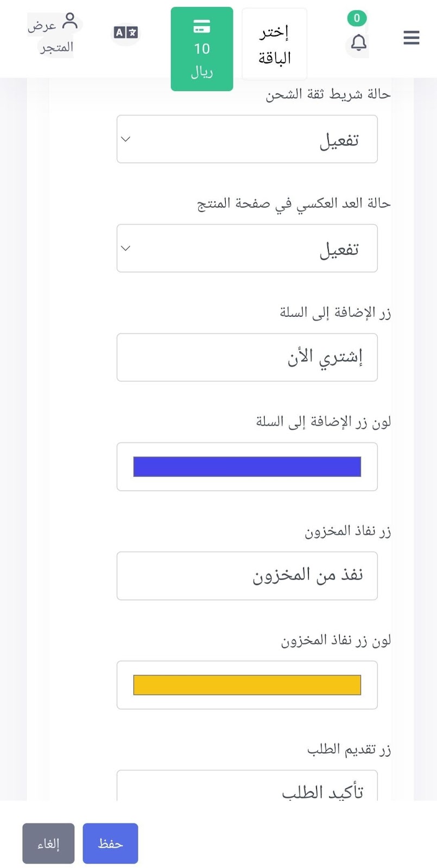The width and height of the screenshot is (437, 868).
Task: Open notifications bell icon
Action: pos(358,42)
